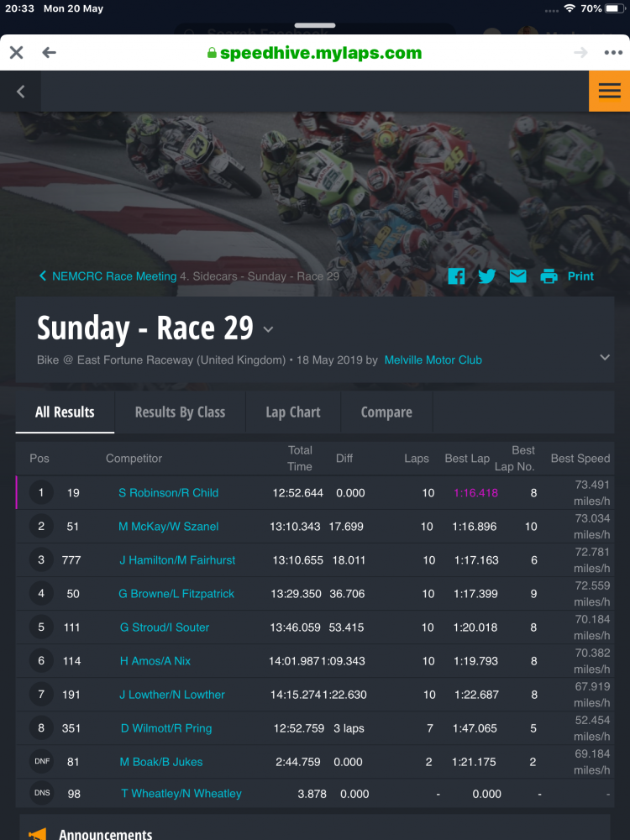Screen dimensions: 630x840
Task: Select the Compare tab
Action: click(386, 412)
